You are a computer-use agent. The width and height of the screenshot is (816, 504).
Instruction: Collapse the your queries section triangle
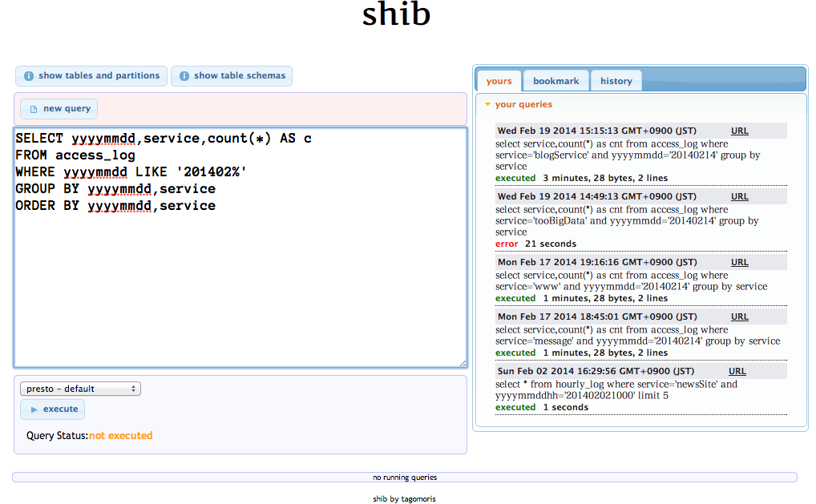pyautogui.click(x=487, y=104)
